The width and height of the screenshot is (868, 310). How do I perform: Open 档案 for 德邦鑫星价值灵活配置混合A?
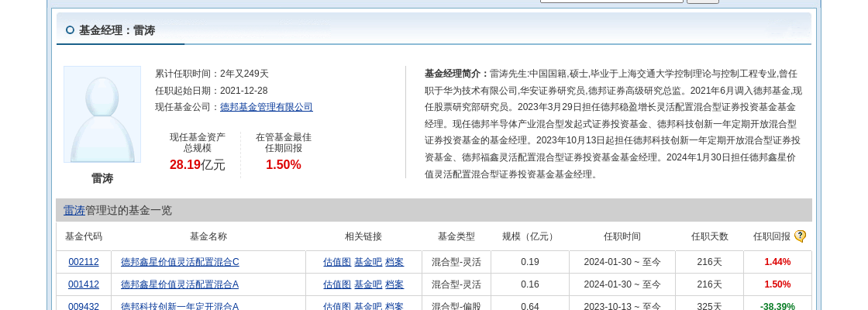(x=394, y=284)
